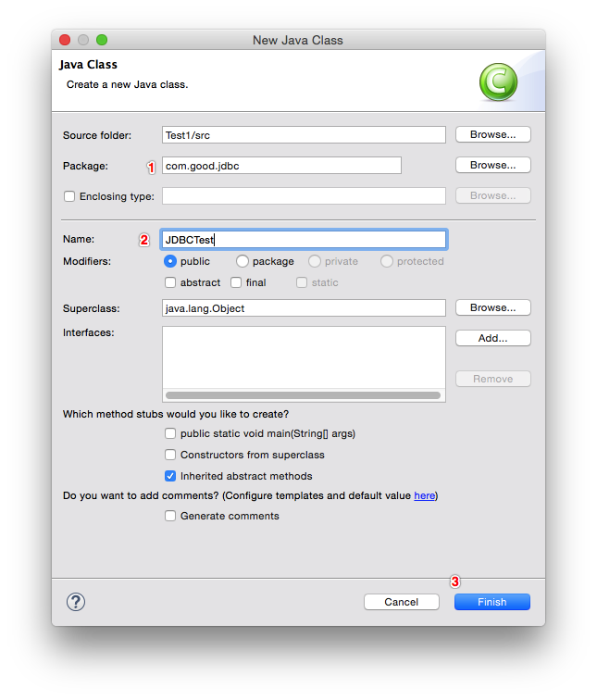This screenshot has height=700, width=597.
Task: Enable Constructors from superclass stub
Action: pos(170,455)
